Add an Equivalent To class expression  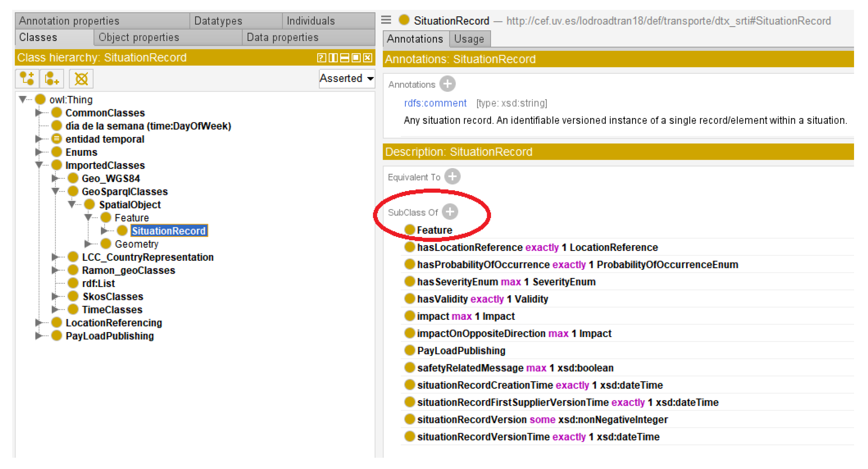(452, 176)
